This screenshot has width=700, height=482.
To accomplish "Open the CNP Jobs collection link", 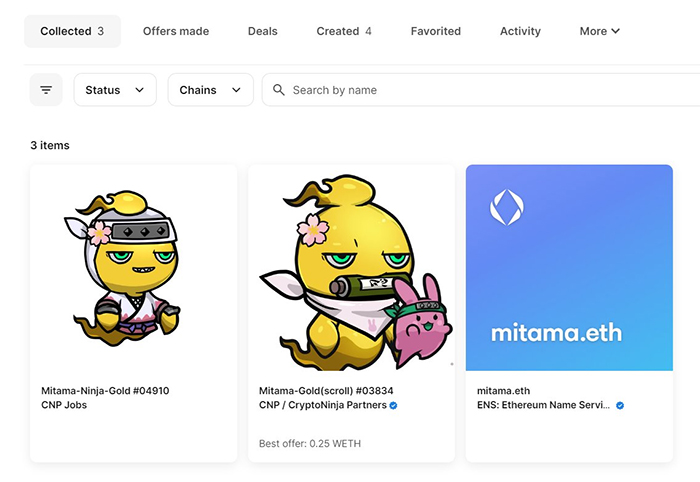I will tap(64, 405).
